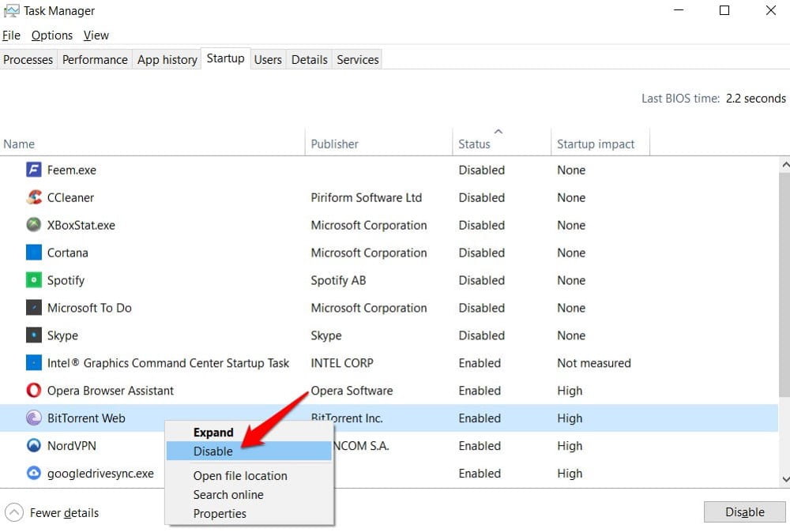Select the BitTorrent Web icon
This screenshot has height=532, width=790.
pos(33,418)
